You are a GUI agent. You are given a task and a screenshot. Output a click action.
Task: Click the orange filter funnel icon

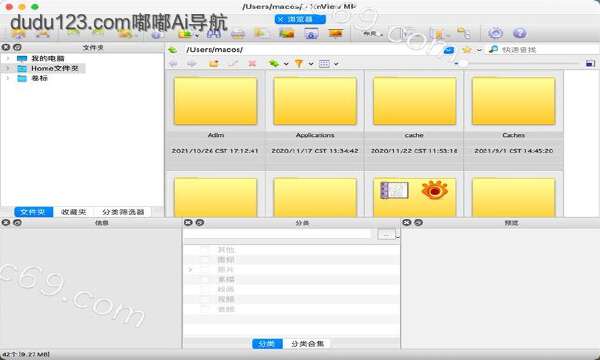coord(299,64)
